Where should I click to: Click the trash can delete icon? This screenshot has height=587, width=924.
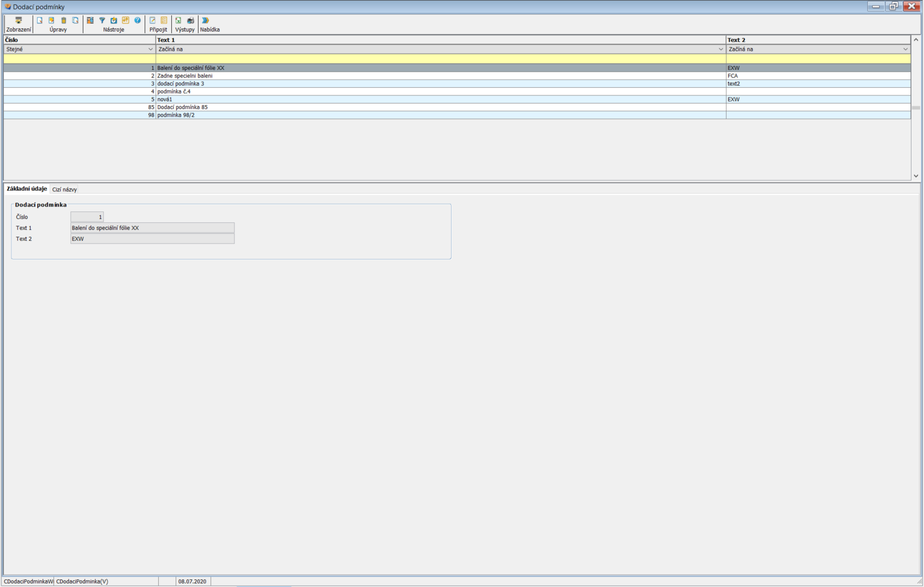coord(64,21)
